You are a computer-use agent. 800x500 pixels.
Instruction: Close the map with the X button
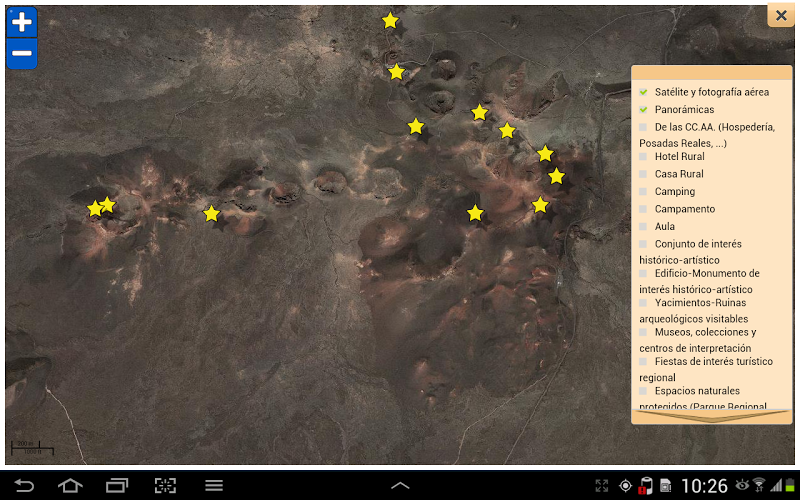pyautogui.click(x=781, y=16)
